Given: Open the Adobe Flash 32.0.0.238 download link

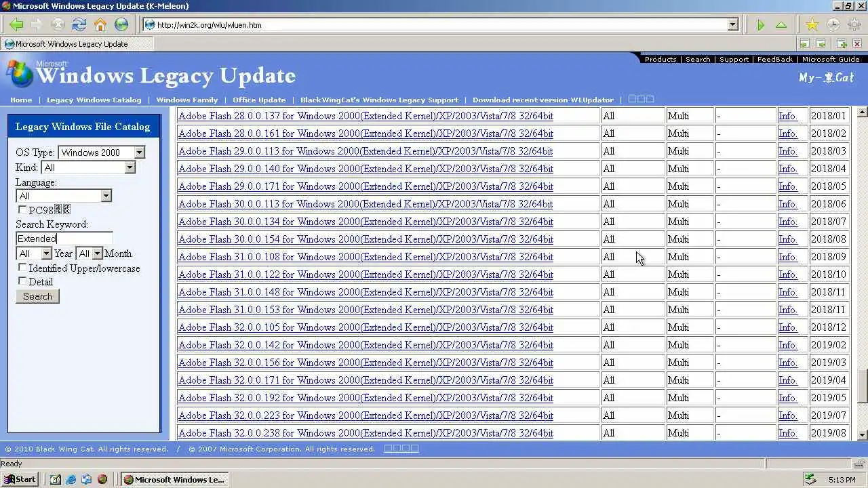Looking at the screenshot, I should click(x=366, y=433).
